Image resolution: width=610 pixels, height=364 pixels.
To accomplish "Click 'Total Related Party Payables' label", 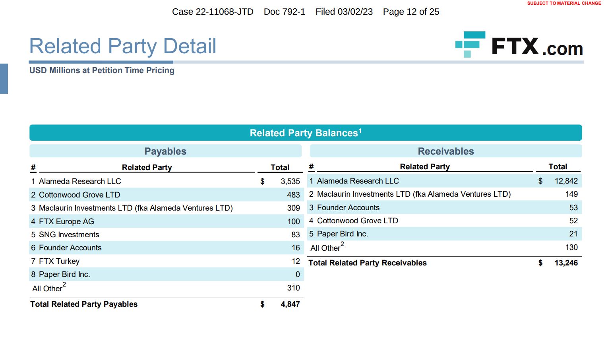I will pos(84,304).
